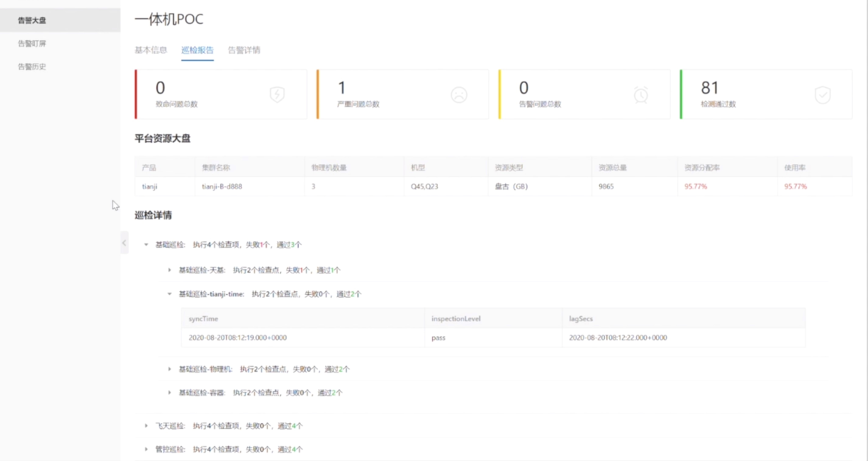This screenshot has width=868, height=461.
Task: Expand the 管控巡检 section
Action: 146,449
